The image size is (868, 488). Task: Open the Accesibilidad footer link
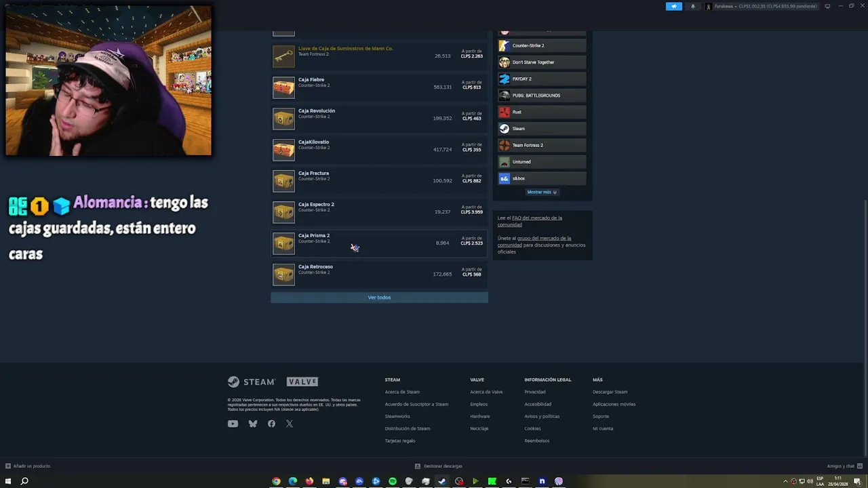[538, 404]
